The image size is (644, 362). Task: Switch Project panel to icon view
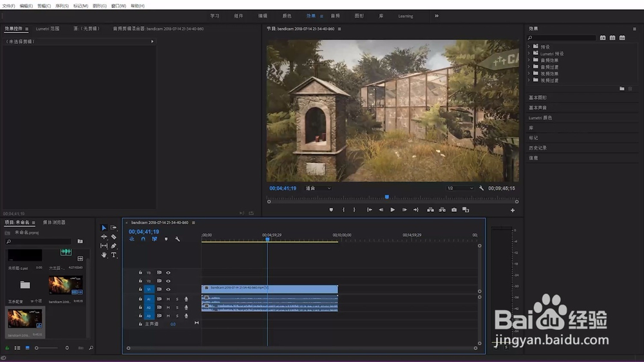[28, 348]
